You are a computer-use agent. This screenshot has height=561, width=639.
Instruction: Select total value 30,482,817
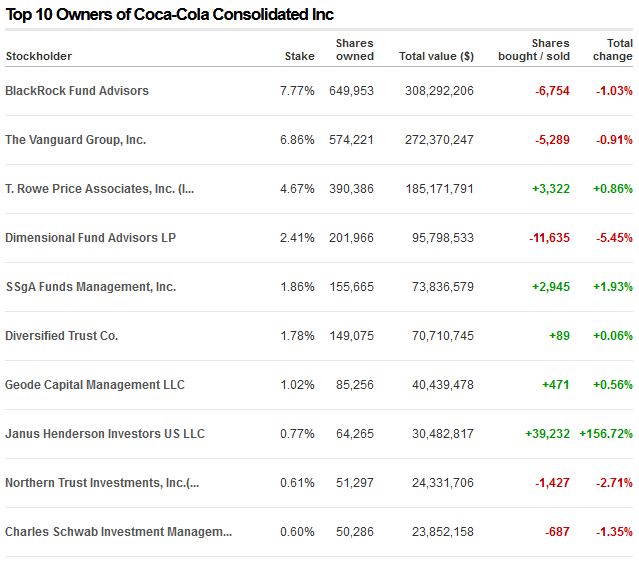pyautogui.click(x=443, y=433)
